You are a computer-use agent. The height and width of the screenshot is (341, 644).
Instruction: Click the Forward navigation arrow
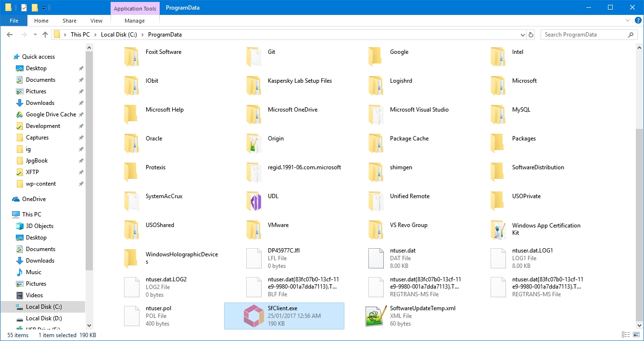click(x=24, y=35)
